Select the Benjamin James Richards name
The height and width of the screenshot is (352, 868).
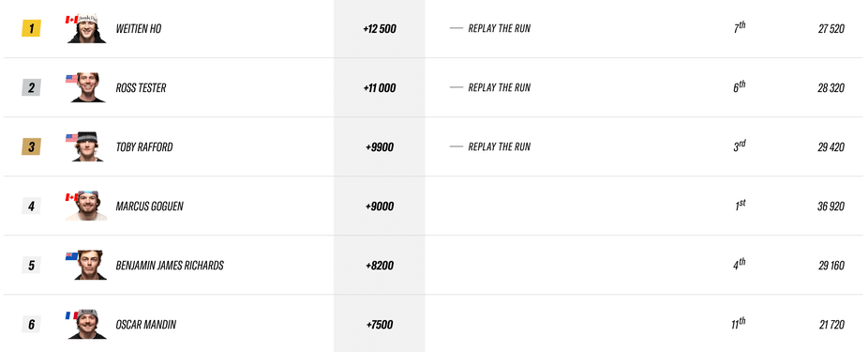170,266
